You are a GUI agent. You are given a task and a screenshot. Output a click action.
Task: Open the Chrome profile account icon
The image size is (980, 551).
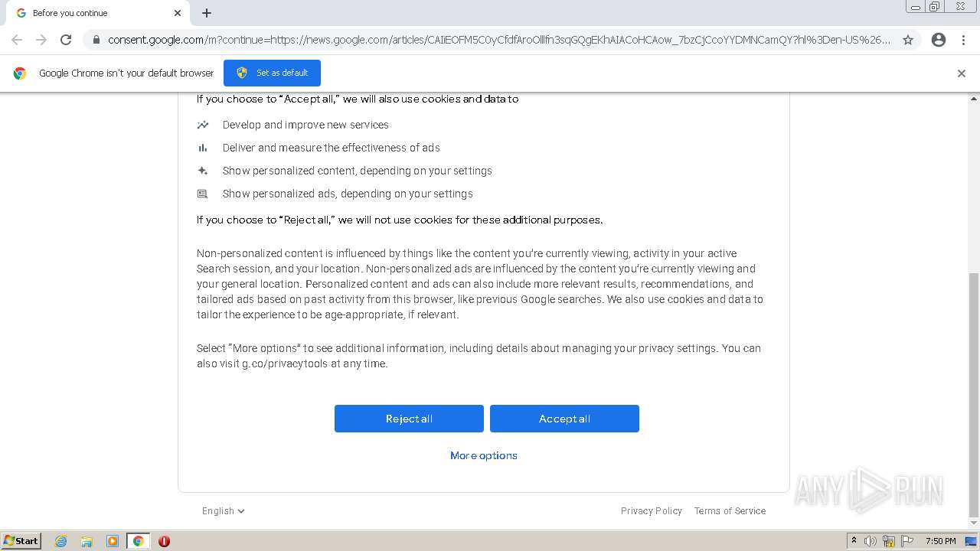click(x=939, y=40)
